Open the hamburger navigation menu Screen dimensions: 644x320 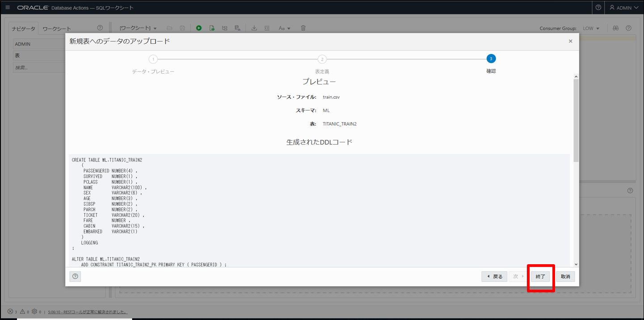coord(8,8)
